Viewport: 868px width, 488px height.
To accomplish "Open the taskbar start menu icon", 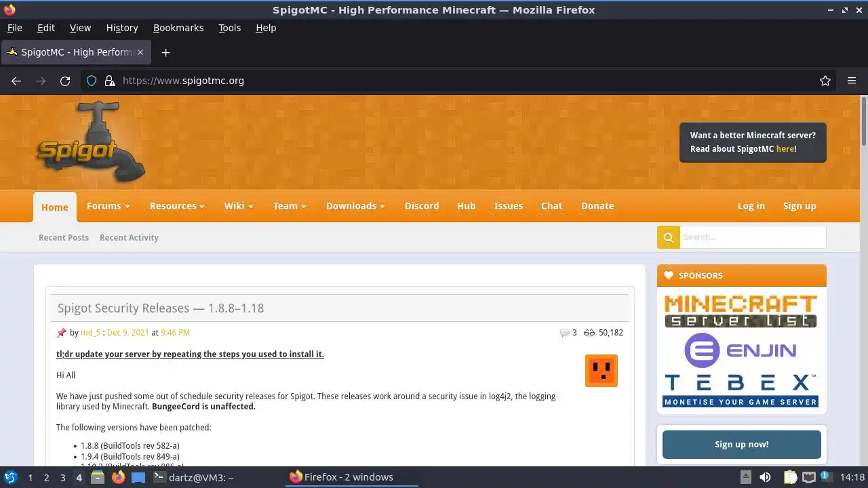I will [x=11, y=477].
